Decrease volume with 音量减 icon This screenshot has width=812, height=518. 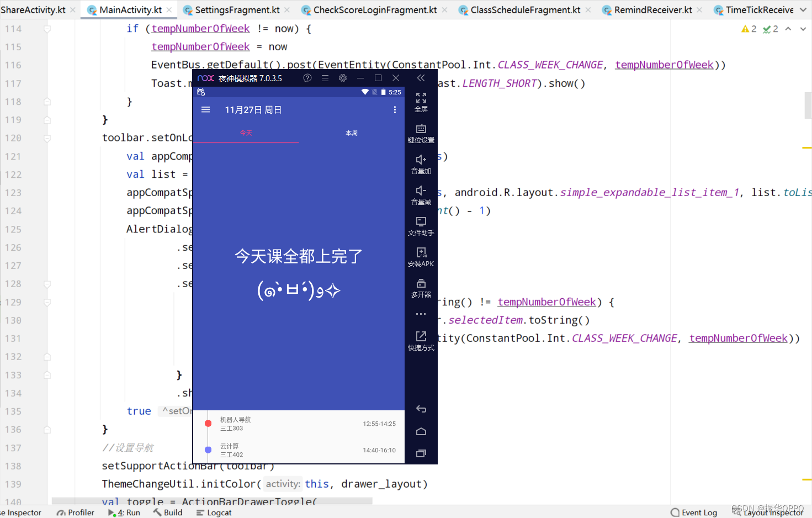(421, 195)
